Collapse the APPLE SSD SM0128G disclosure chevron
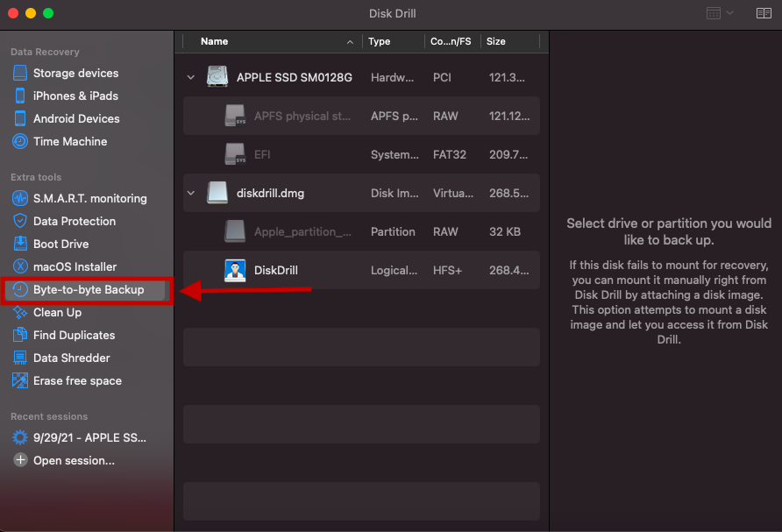 coord(190,77)
